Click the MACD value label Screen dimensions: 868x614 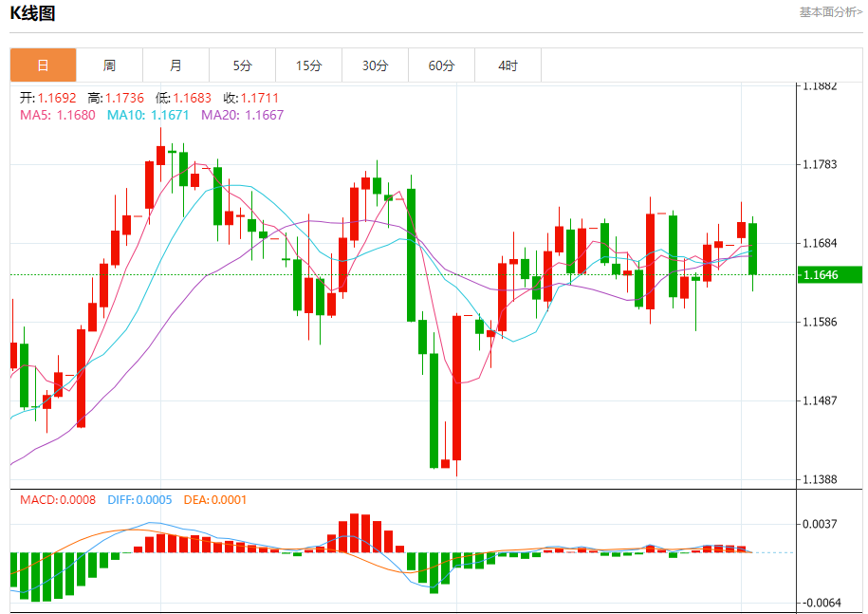point(57,499)
